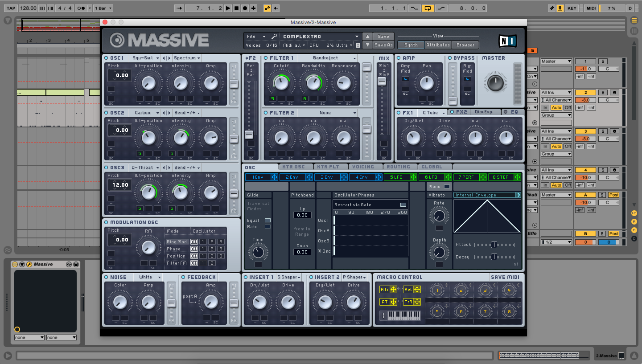Click the OSC3 Pitch value field 12.00
The width and height of the screenshot is (642, 364).
pos(120,185)
